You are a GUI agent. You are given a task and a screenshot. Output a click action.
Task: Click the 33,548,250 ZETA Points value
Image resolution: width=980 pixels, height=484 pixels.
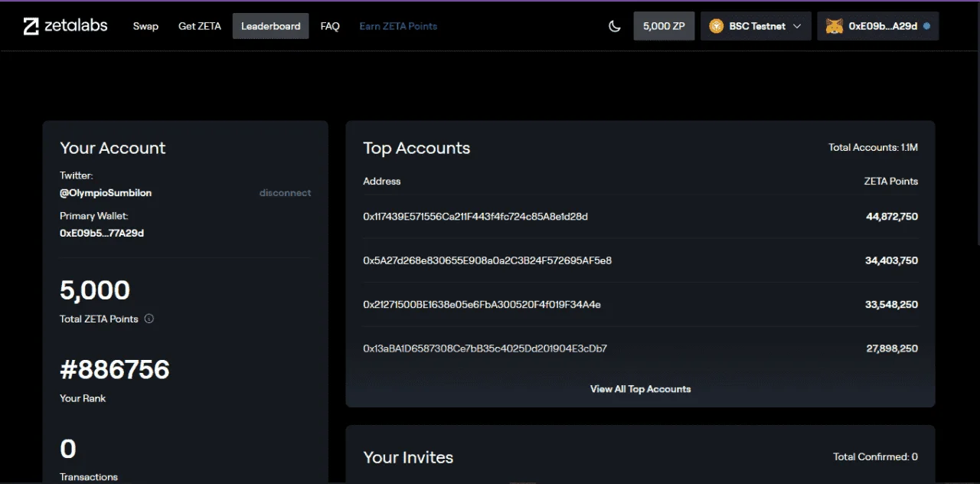[892, 305]
